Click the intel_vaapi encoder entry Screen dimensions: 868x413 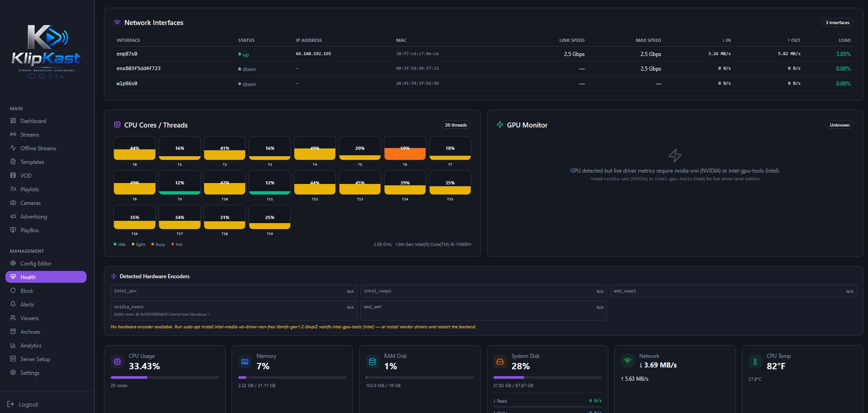tap(483, 291)
